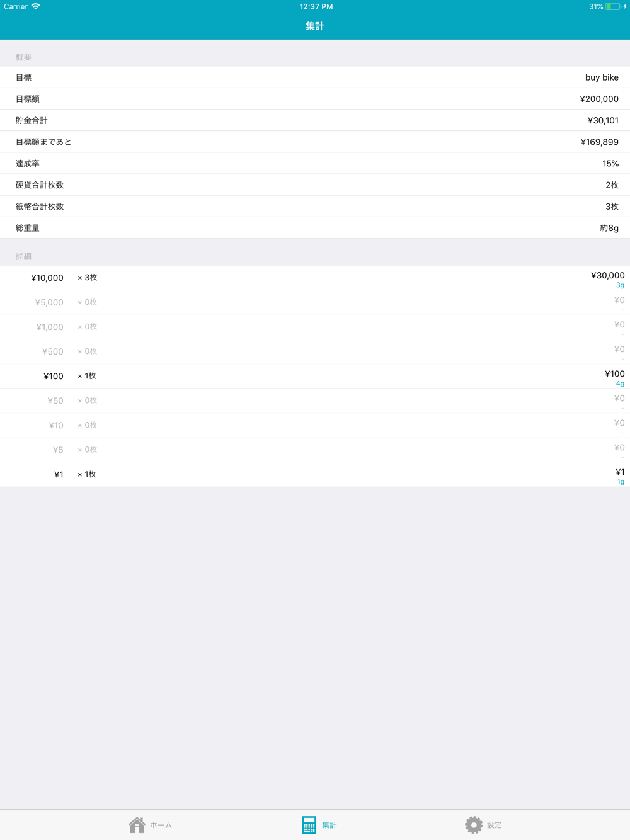Select the 目標額 ¥200,000 row
This screenshot has width=630, height=840.
coord(315,99)
